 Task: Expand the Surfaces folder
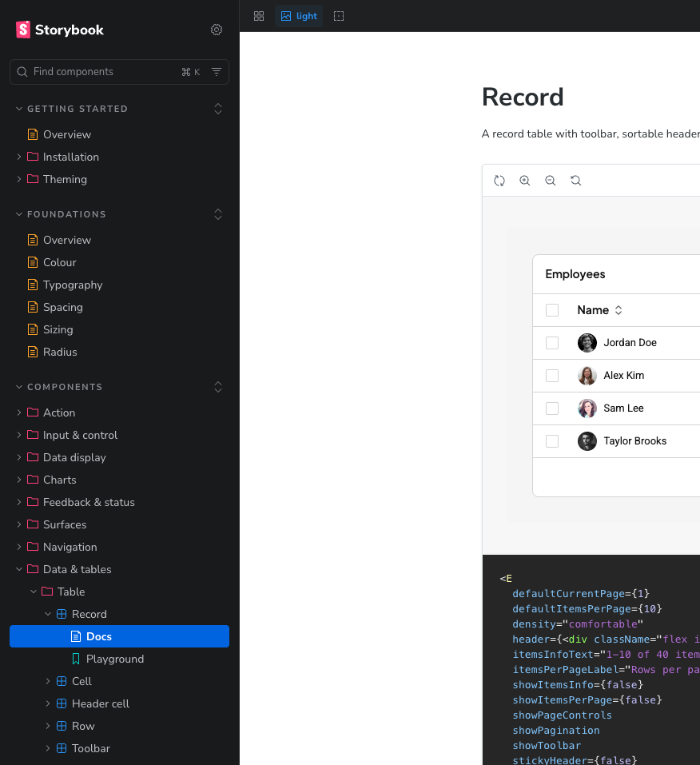(19, 524)
